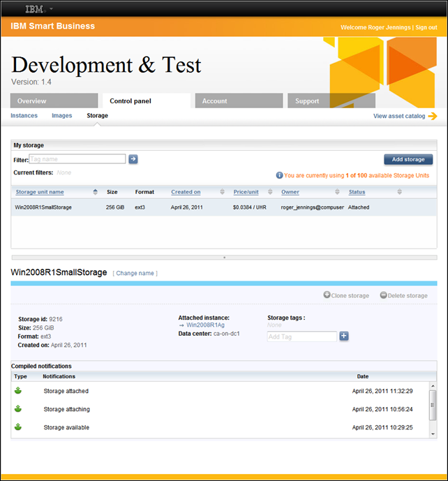448x481 pixels.
Task: Click the $0.0384 / UHR price cell
Action: [250, 207]
